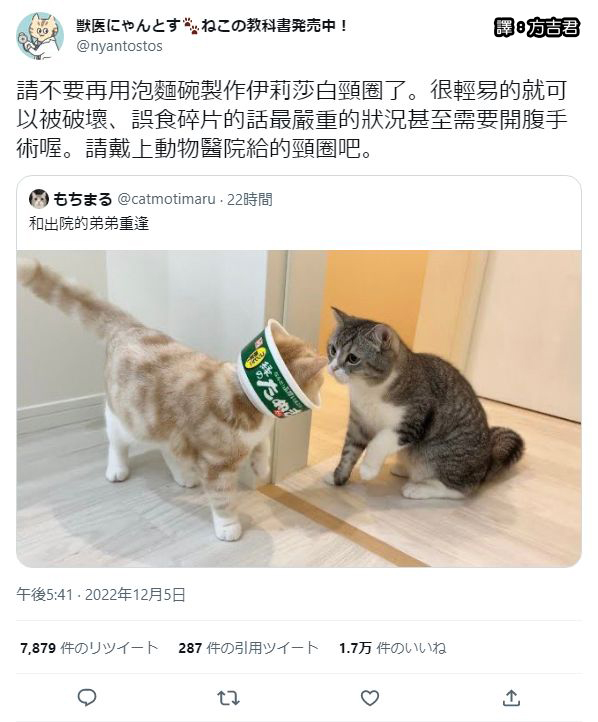The image size is (598, 722).
Task: Open the quoted tweet's 22時間 timestamp
Action: pyautogui.click(x=250, y=199)
